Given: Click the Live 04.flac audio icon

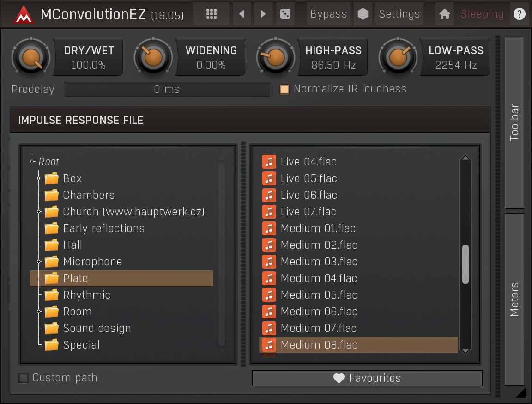Looking at the screenshot, I should 269,162.
